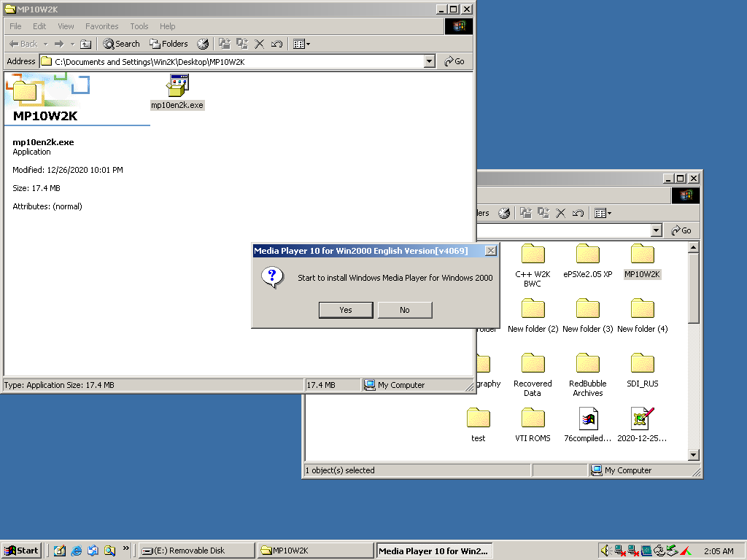Screen dimensions: 747x560
Task: Click Yes to install Windows Media Player
Action: click(345, 310)
